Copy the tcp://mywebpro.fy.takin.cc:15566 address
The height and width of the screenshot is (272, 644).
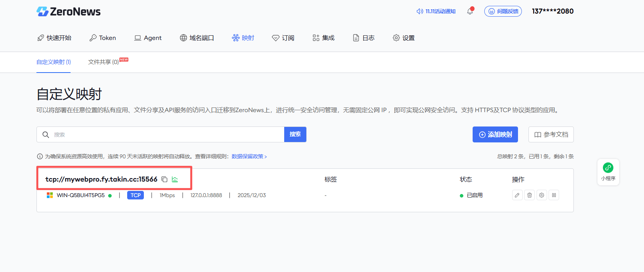click(x=164, y=179)
